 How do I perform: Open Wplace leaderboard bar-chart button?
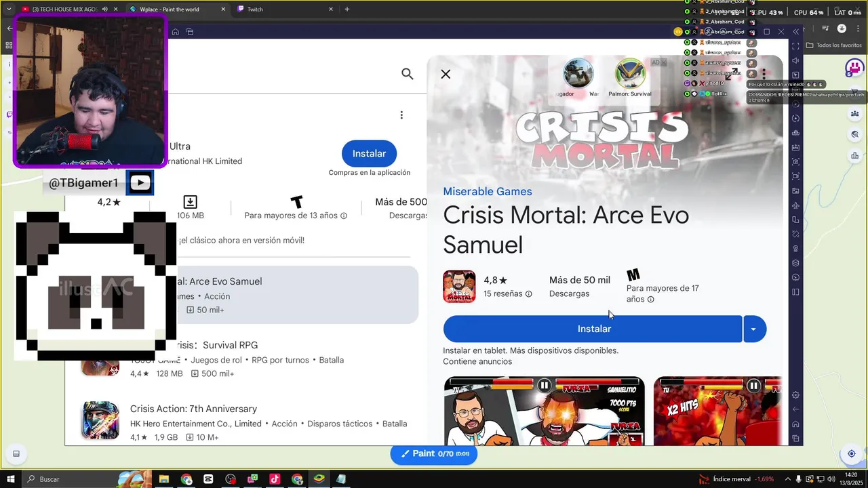tap(855, 157)
